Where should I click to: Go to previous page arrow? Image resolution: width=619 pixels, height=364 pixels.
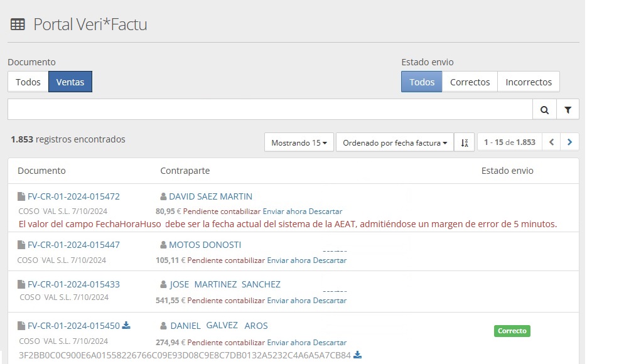coord(551,142)
